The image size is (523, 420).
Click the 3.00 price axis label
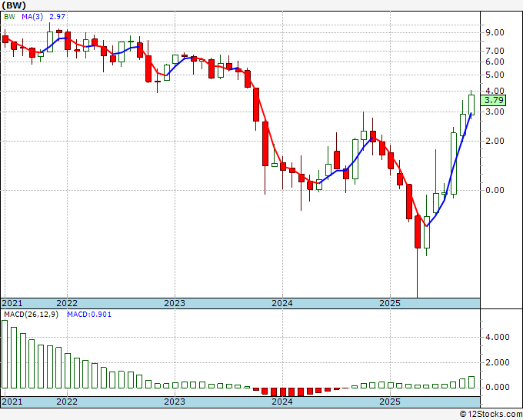495,112
